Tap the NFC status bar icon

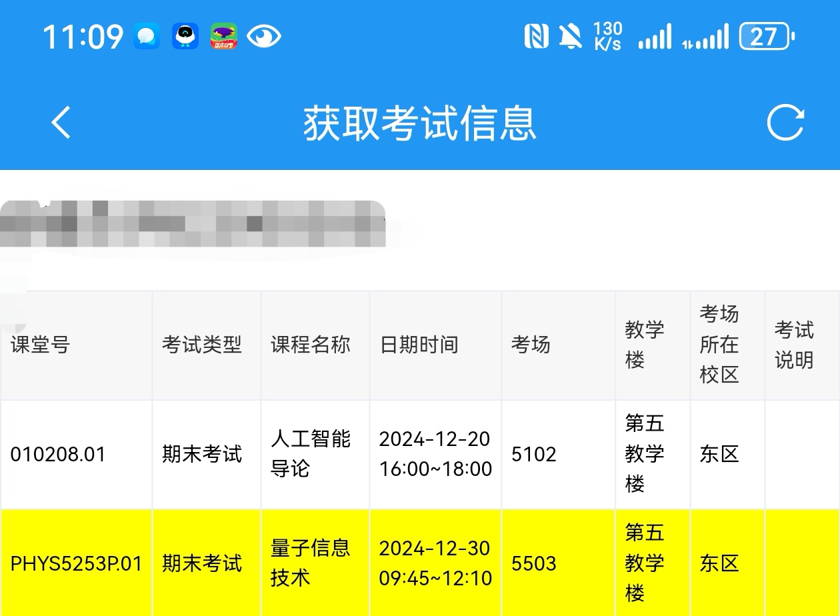(x=536, y=37)
